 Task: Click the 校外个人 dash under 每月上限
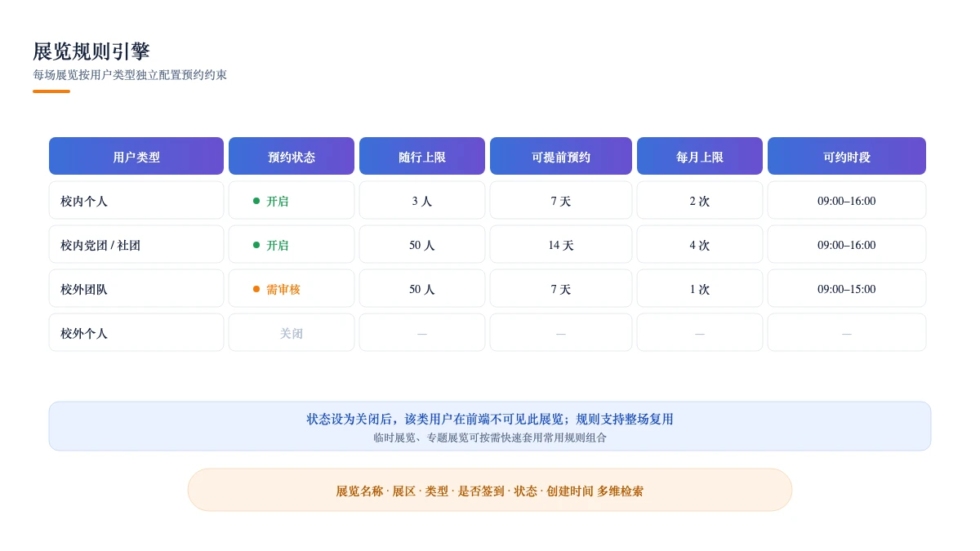pos(700,332)
